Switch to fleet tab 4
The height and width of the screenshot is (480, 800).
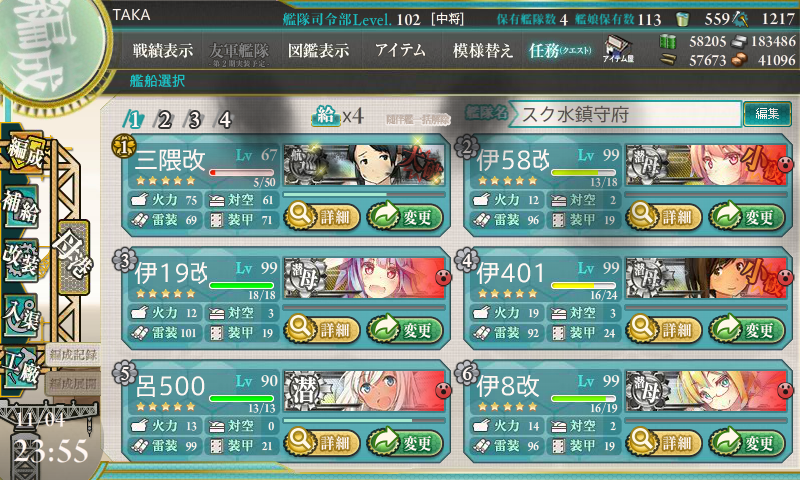pyautogui.click(x=224, y=120)
